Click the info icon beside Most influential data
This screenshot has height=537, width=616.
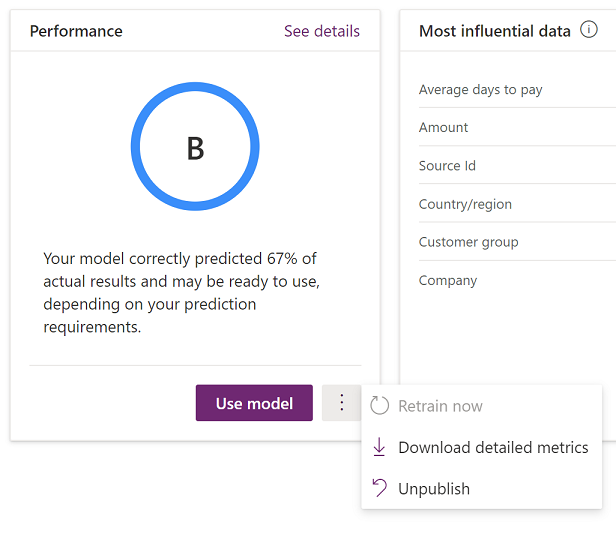click(x=589, y=30)
